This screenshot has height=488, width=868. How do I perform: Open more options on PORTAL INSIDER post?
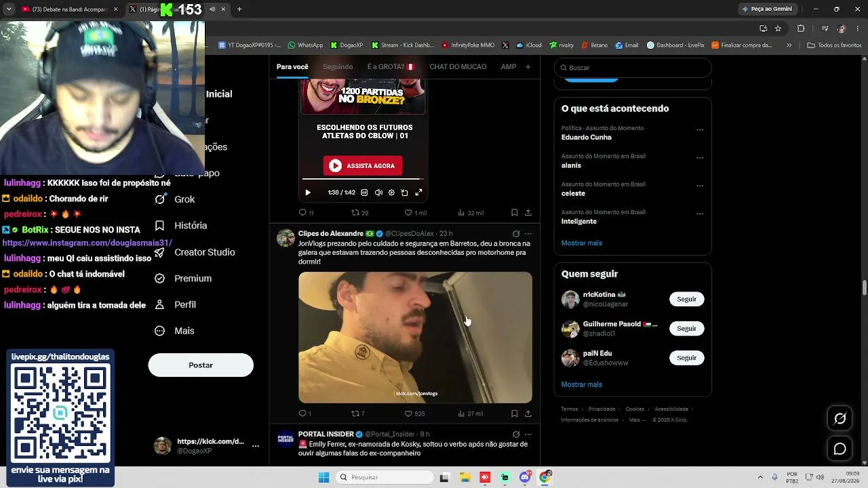[528, 434]
